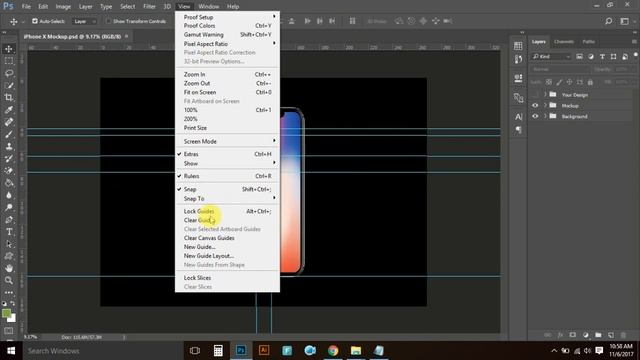Open the Window menu

tap(209, 7)
